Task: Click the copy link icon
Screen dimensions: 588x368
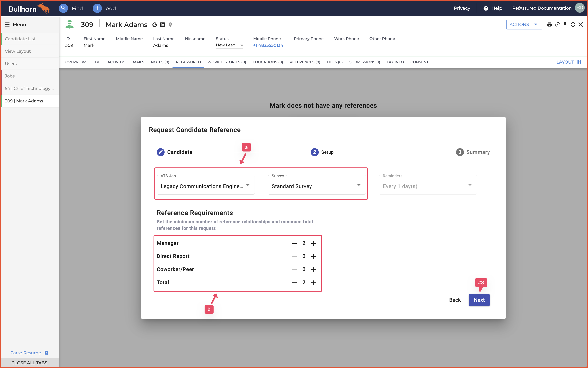Action: [557, 24]
